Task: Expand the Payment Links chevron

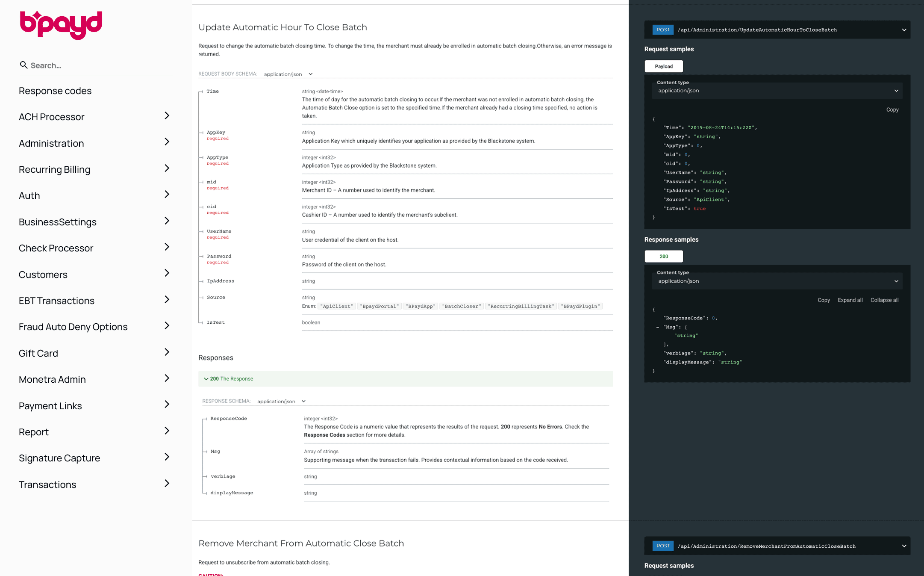Action: click(167, 405)
